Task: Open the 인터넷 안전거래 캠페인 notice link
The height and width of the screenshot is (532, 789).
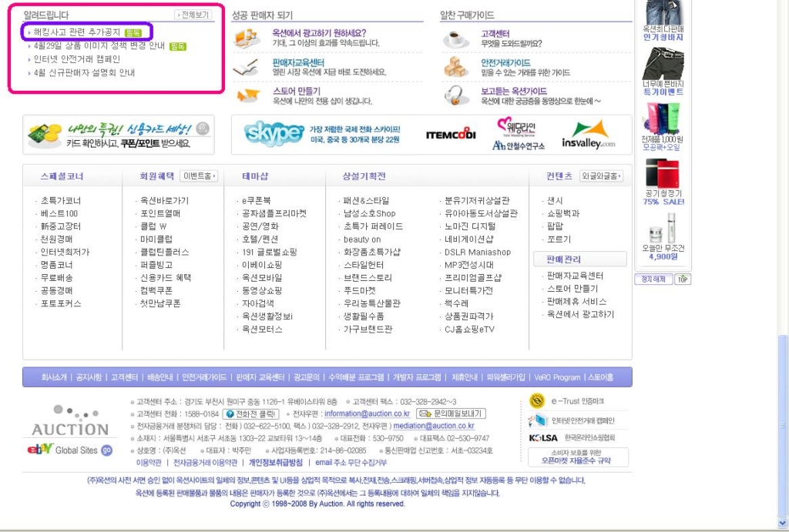Action: 77,59
